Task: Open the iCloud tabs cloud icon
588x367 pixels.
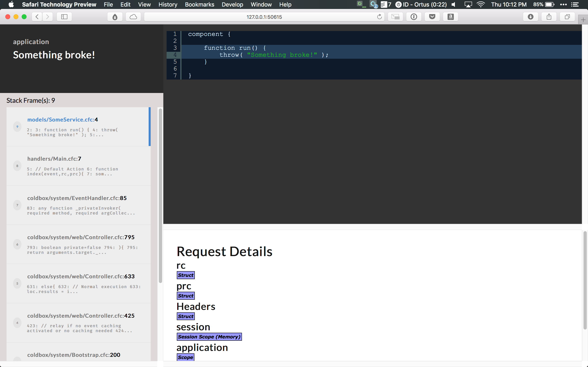Action: [x=133, y=17]
